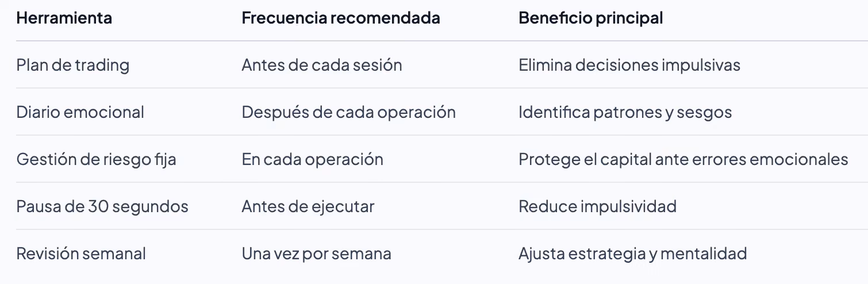Select the Frecuencia recomendada header
Viewport: 868px width, 284px height.
[341, 18]
